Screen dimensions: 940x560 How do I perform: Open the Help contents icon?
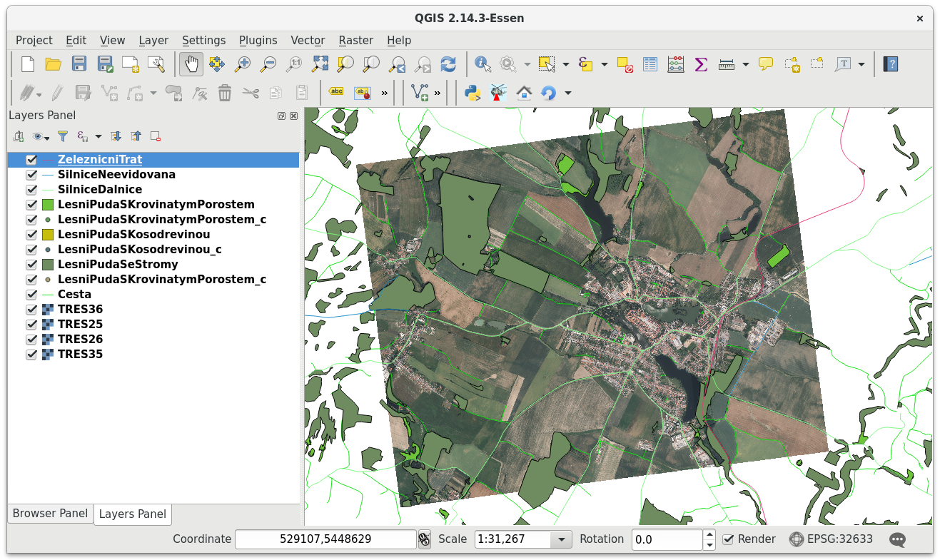pyautogui.click(x=890, y=64)
